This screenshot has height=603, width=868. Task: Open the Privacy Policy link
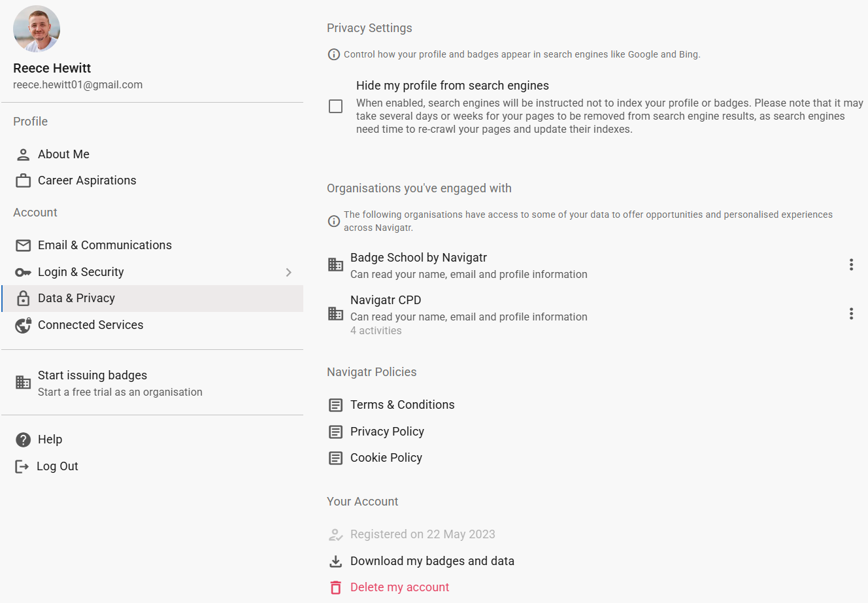click(x=387, y=432)
